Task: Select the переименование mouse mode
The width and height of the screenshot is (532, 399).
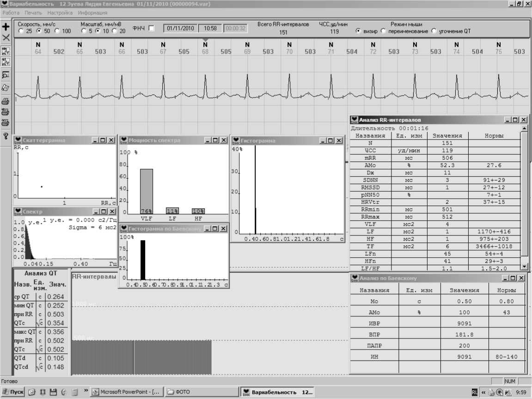Action: coord(383,31)
